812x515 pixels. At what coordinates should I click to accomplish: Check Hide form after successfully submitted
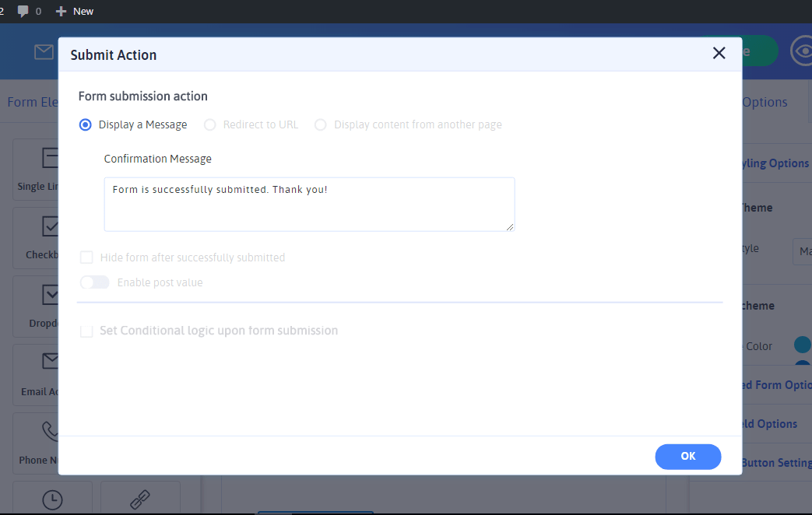tap(86, 257)
